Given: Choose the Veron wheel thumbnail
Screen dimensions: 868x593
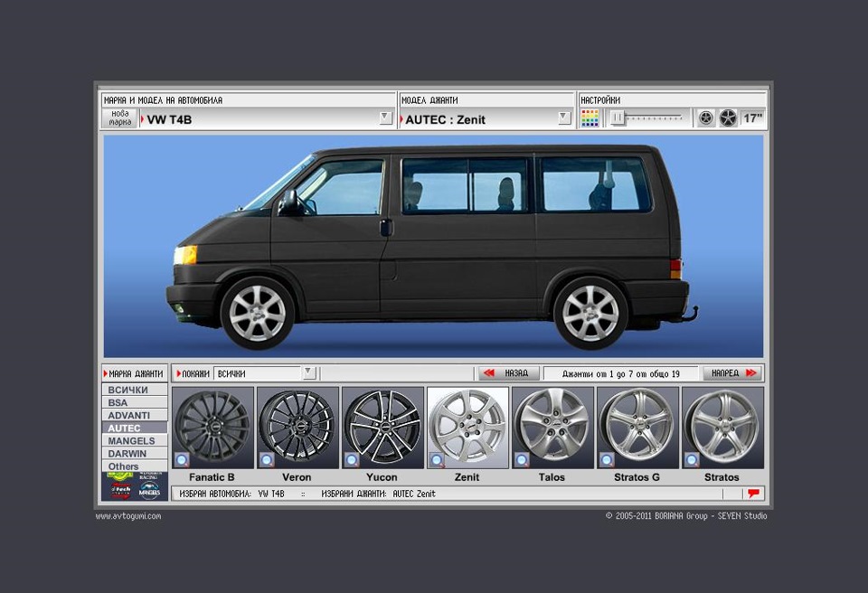Looking at the screenshot, I should pos(297,428).
